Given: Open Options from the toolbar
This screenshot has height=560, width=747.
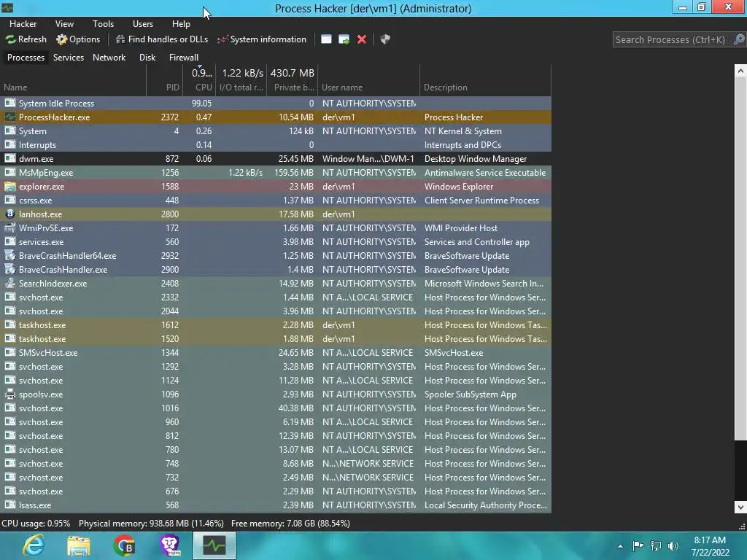Looking at the screenshot, I should click(x=78, y=39).
